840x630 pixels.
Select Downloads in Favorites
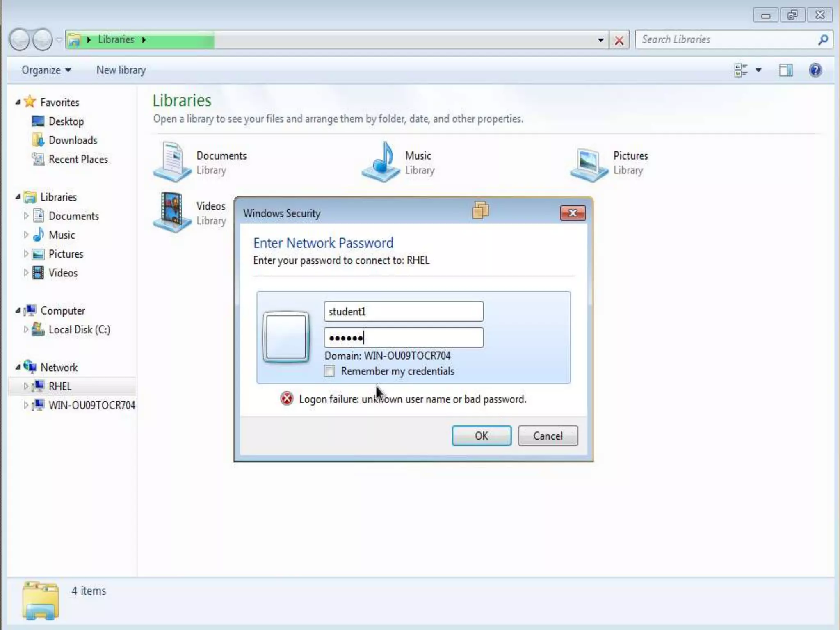click(x=73, y=140)
